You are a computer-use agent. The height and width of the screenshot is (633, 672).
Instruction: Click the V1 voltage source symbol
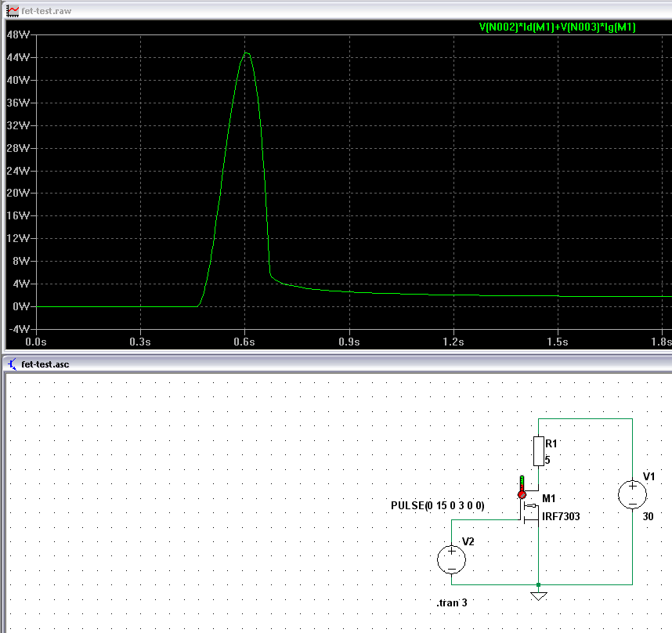tap(633, 495)
